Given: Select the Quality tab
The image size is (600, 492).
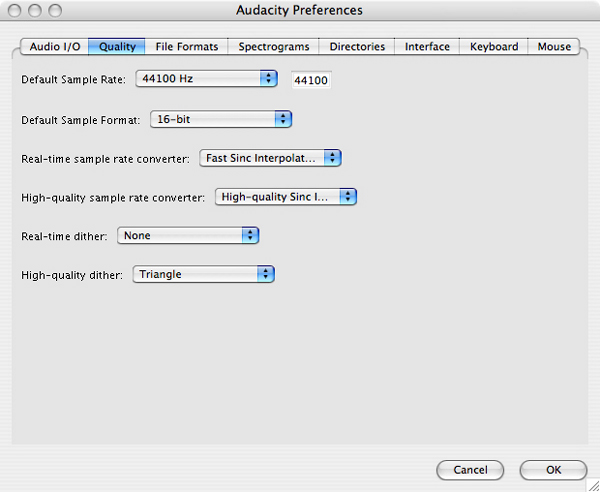Looking at the screenshot, I should (117, 47).
